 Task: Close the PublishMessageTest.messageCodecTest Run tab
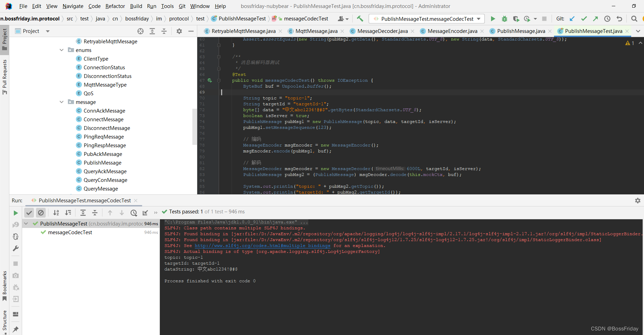click(x=136, y=201)
